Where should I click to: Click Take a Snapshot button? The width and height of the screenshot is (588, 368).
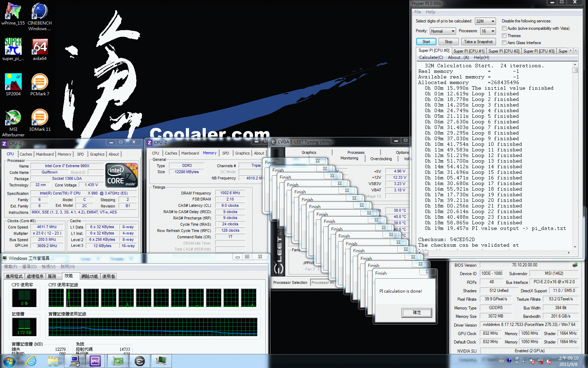(478, 42)
